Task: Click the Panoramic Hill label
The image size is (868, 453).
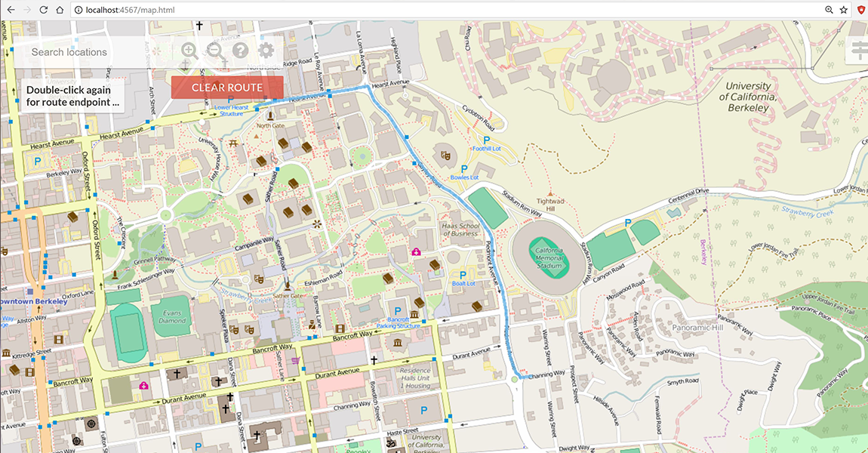Action: tap(697, 327)
